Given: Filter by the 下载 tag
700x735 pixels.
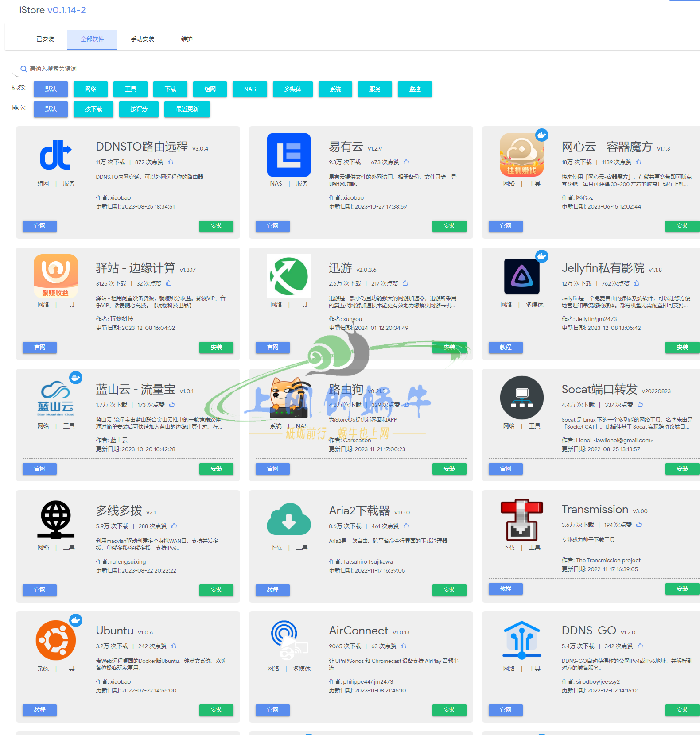Looking at the screenshot, I should [171, 89].
